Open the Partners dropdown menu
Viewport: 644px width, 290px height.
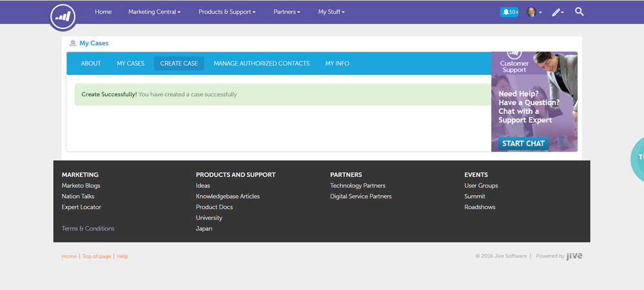[287, 12]
